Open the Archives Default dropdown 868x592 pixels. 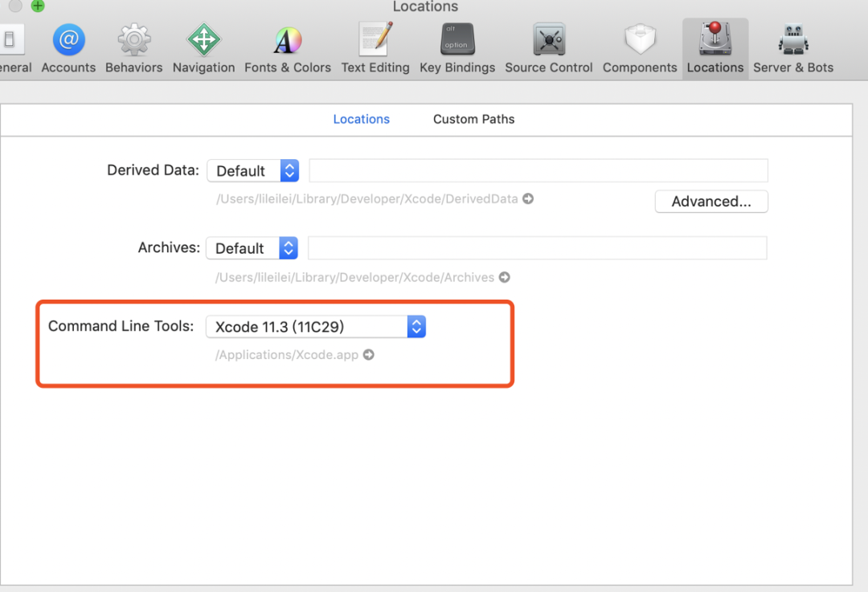tap(252, 248)
